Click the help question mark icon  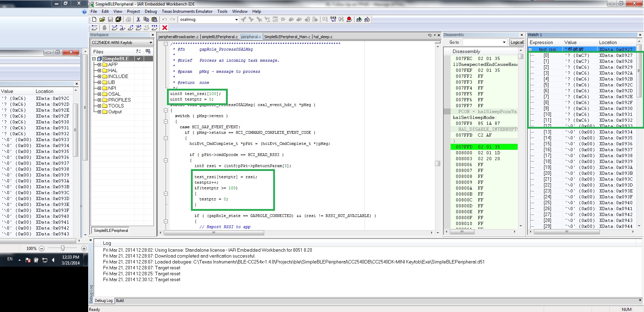coord(84,11)
